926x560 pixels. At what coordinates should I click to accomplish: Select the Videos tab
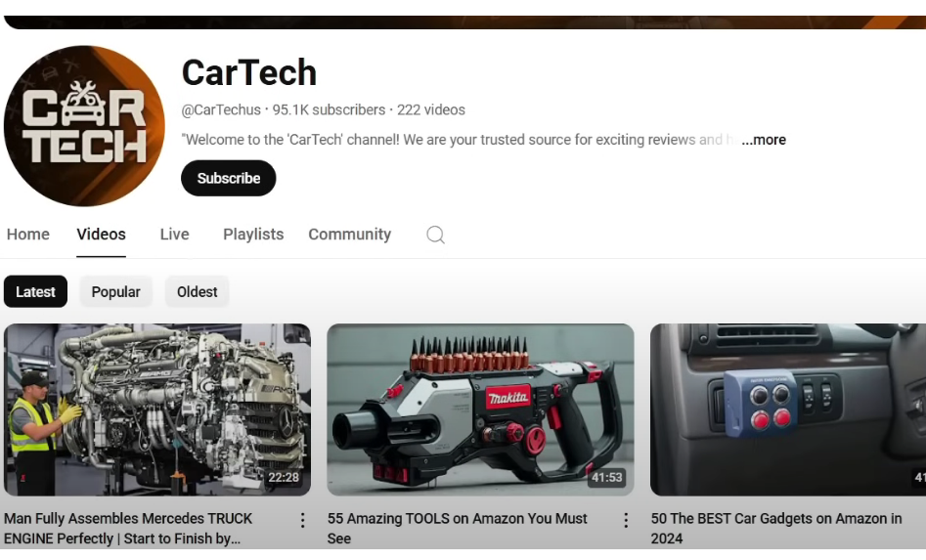pos(102,235)
